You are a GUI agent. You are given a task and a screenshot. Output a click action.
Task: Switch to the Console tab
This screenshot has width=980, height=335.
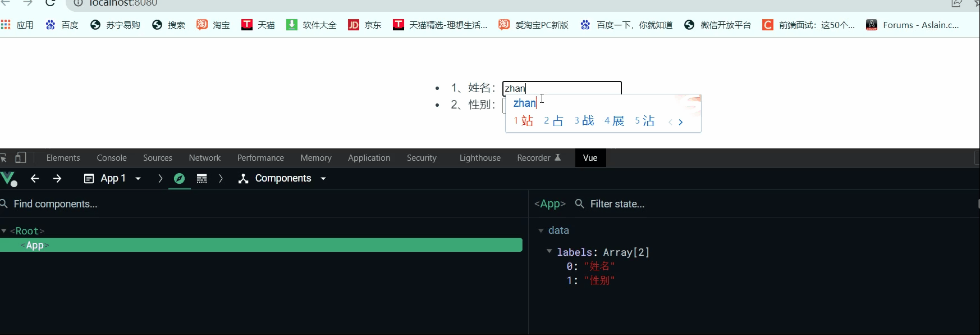point(112,158)
